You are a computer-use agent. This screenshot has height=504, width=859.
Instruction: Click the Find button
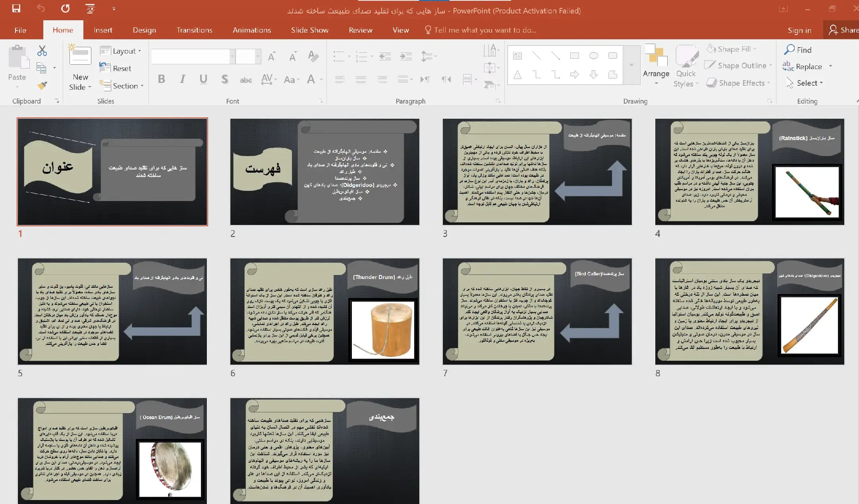(x=797, y=50)
